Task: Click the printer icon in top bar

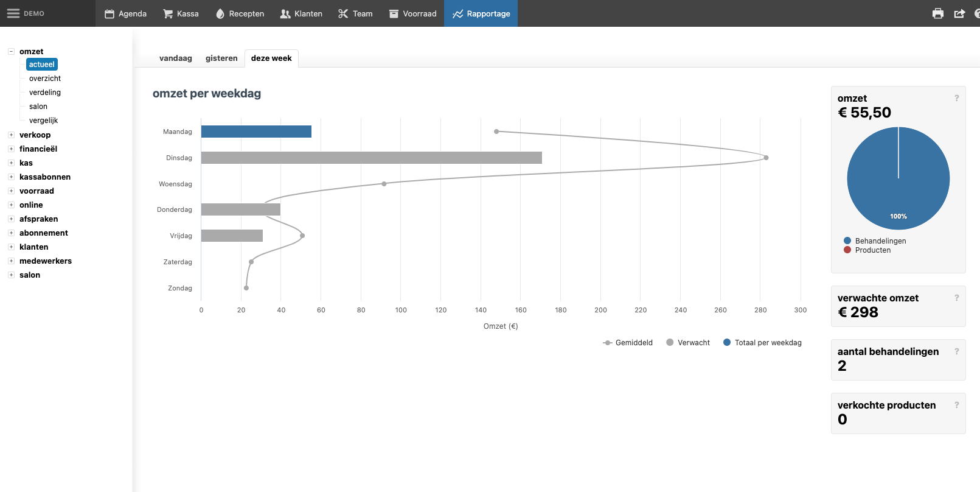Action: pyautogui.click(x=938, y=13)
